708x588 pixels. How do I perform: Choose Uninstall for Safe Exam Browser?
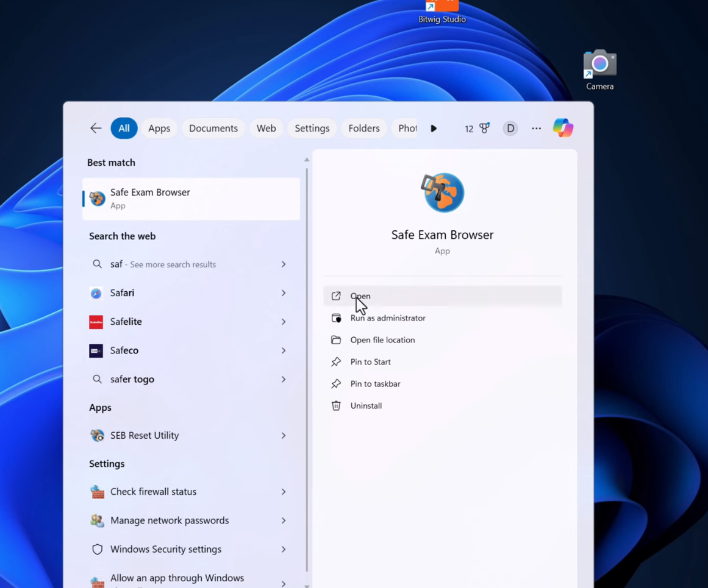pos(443,406)
